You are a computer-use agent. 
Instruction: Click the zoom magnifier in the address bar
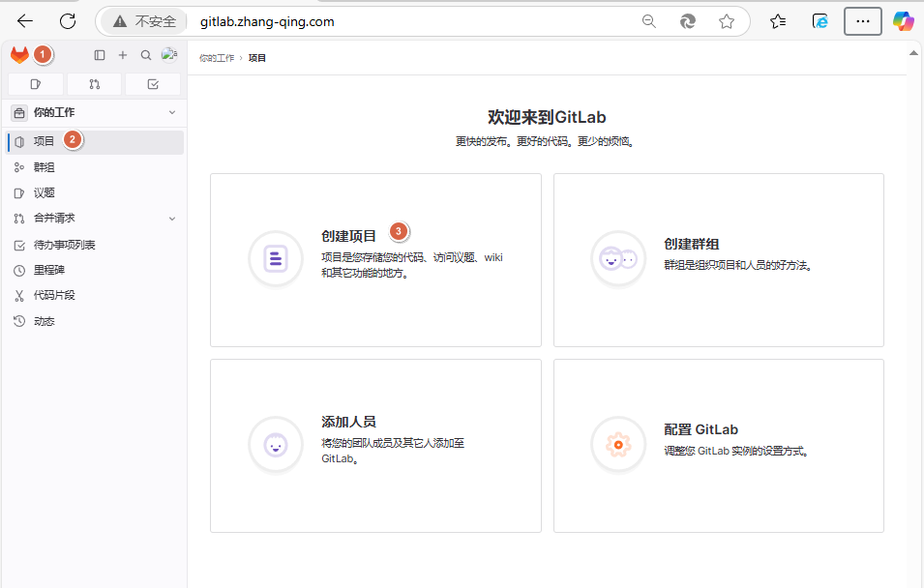pos(649,22)
